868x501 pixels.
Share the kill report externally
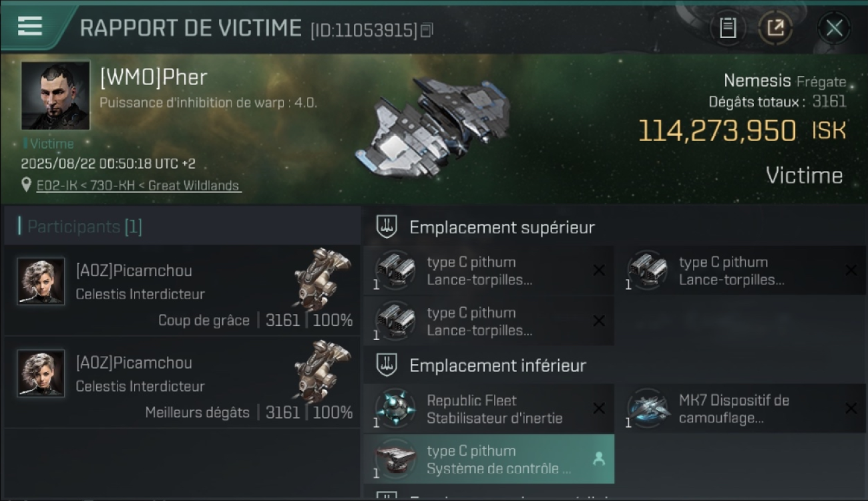point(775,28)
